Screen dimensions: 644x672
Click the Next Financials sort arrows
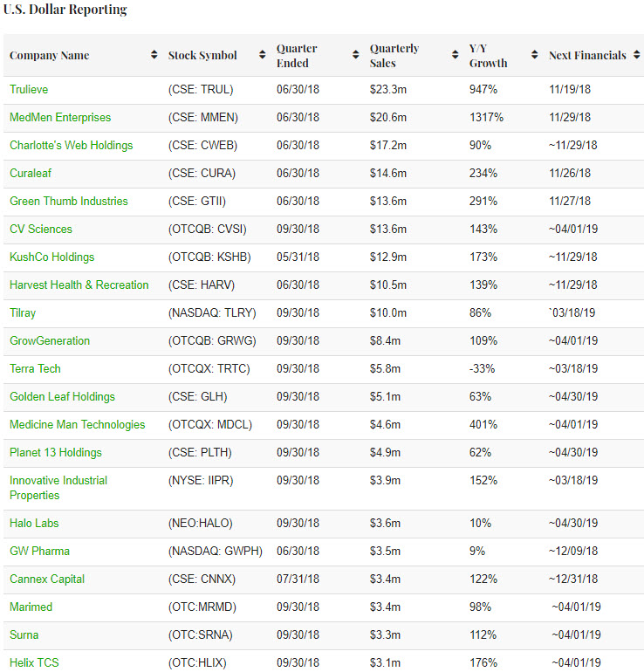(x=634, y=55)
